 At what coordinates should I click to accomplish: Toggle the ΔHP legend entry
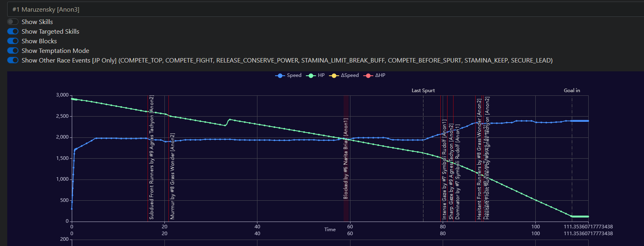click(375, 75)
